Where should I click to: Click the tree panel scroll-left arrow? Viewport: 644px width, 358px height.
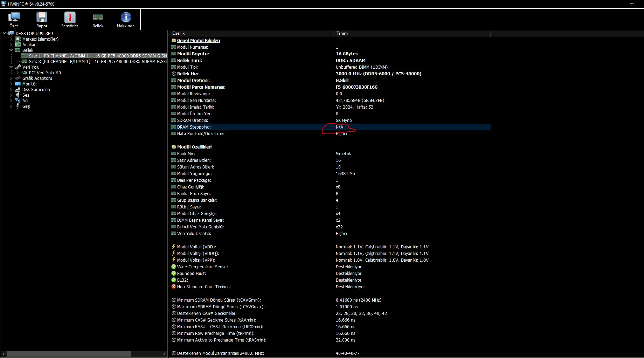(x=4, y=354)
